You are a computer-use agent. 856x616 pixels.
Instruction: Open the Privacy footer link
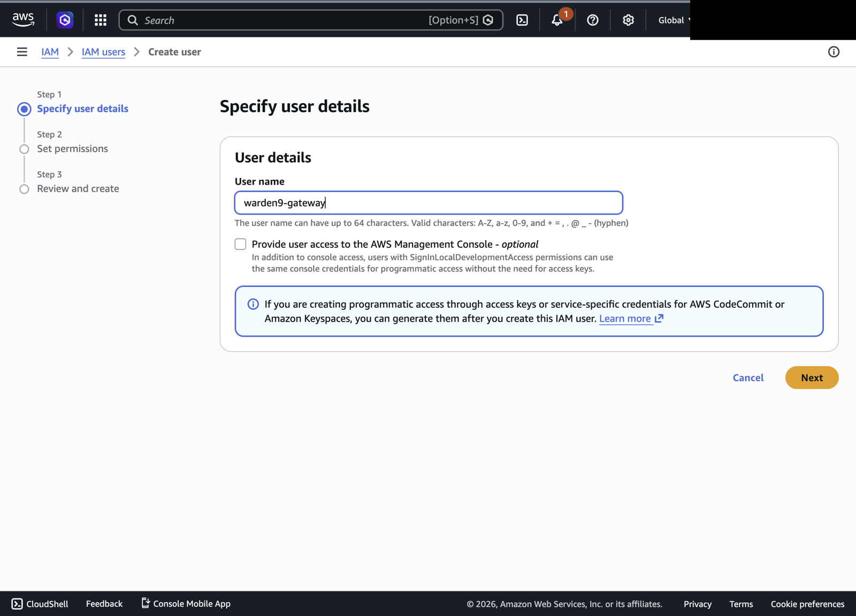(x=697, y=604)
